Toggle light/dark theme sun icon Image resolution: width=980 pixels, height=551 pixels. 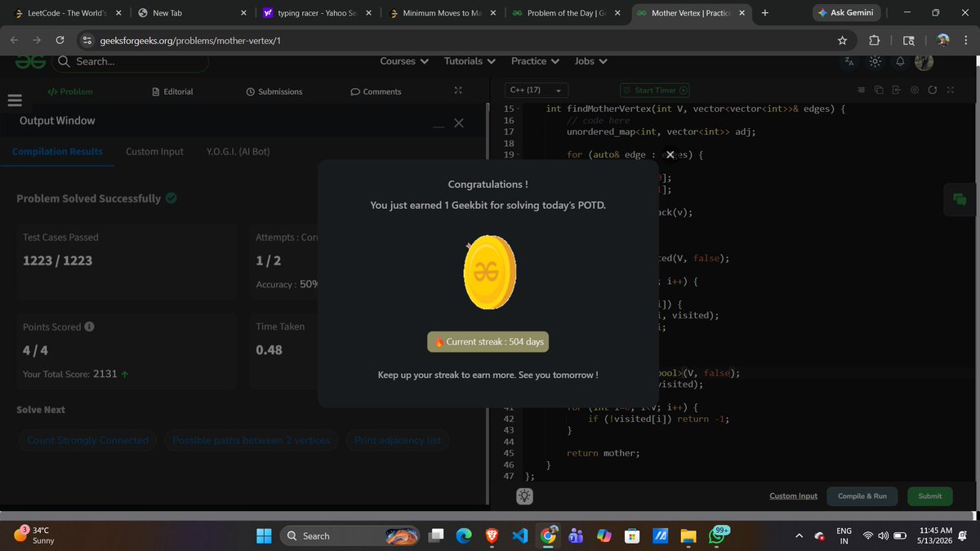pos(875,61)
